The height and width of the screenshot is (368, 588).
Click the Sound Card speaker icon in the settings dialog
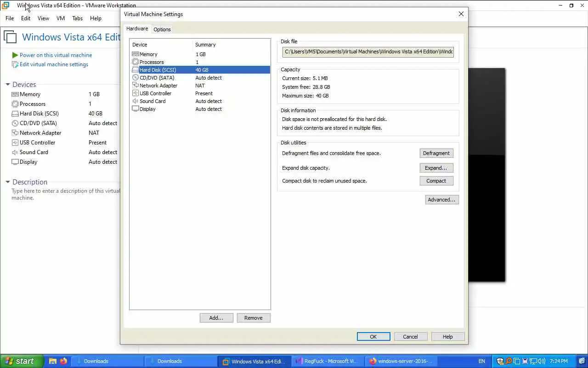[x=135, y=101]
